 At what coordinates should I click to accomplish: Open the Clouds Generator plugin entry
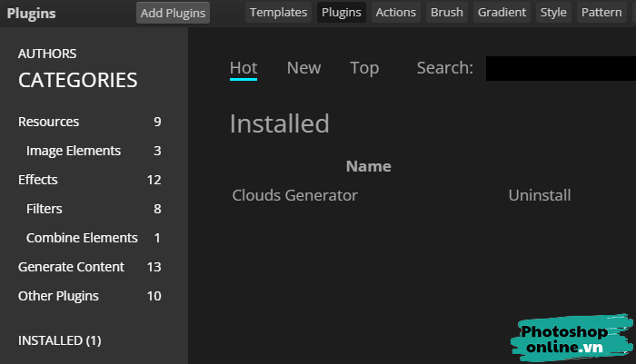295,195
